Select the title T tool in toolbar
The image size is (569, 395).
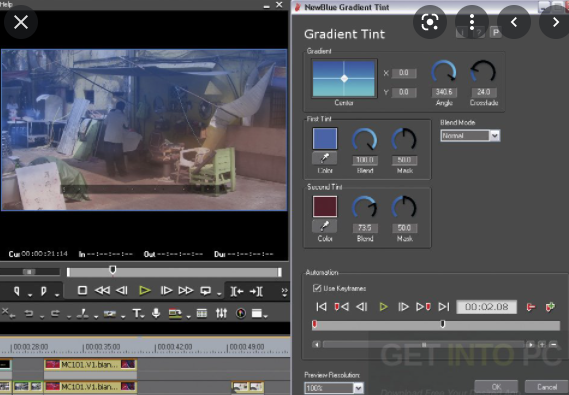pos(137,313)
